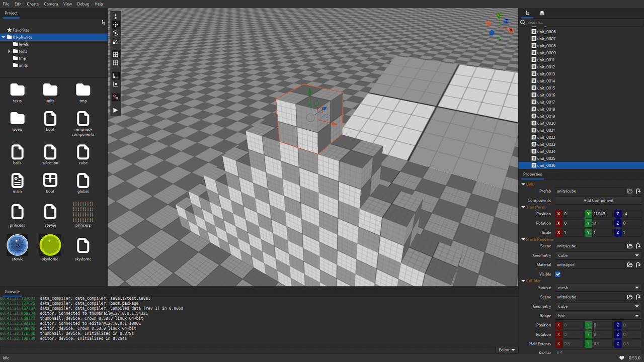
Task: Open the Debug menu
Action: (83, 4)
